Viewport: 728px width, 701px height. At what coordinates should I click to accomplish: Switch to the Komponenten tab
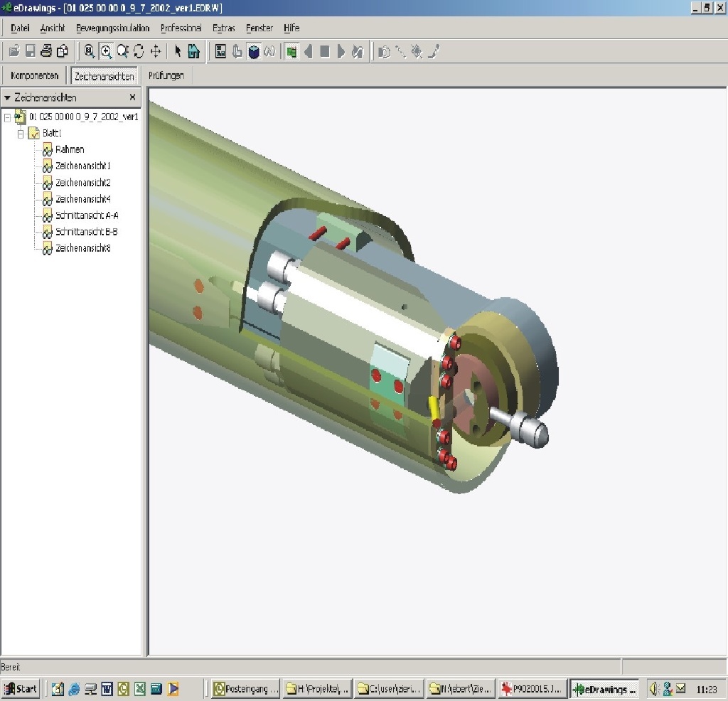coord(34,75)
